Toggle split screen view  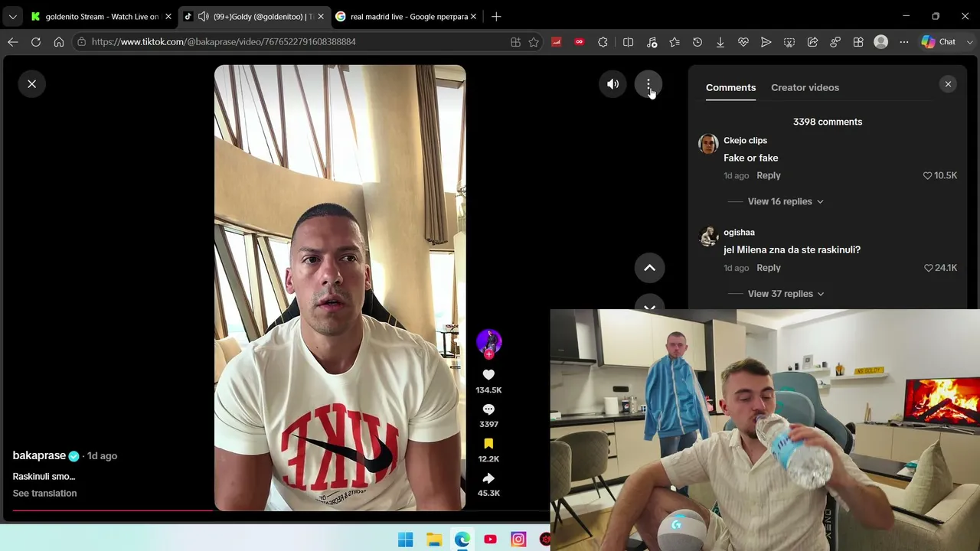(x=628, y=42)
